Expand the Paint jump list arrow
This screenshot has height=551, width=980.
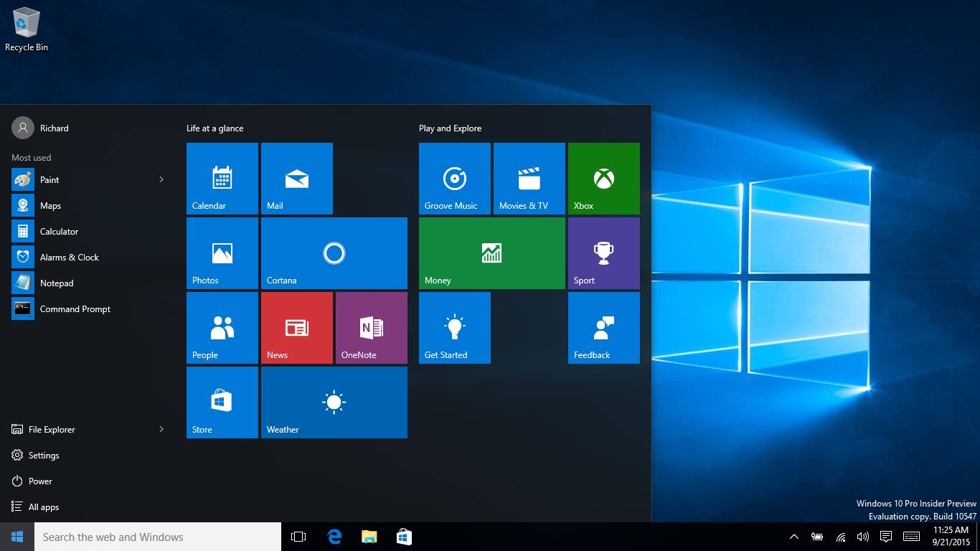(161, 180)
